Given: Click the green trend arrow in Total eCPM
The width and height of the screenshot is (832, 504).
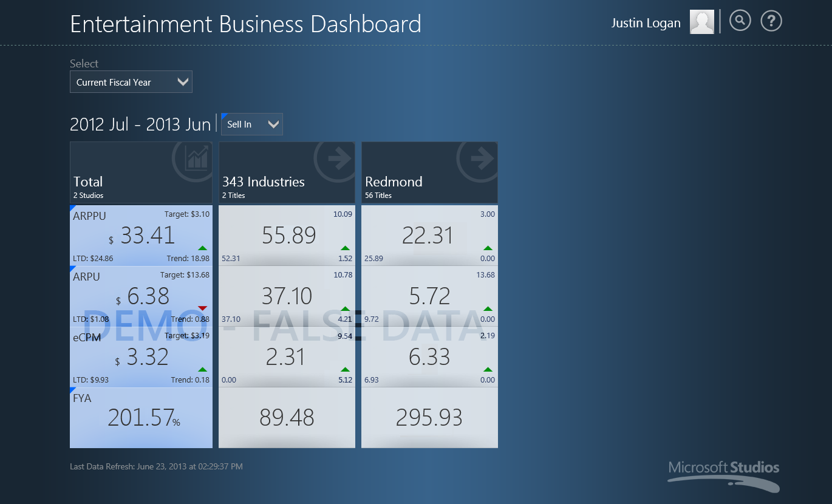Looking at the screenshot, I should 202,369.
